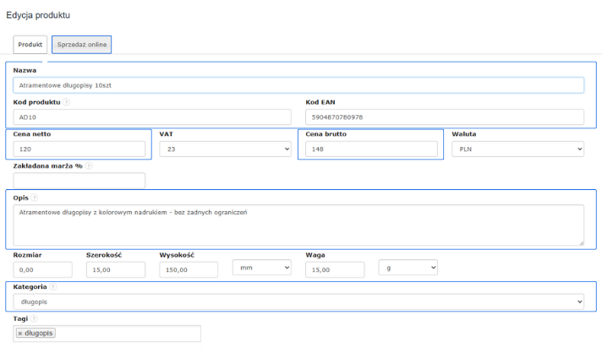Click help icon beside Zakładana marża %
Image resolution: width=602 pixels, height=364 pixels.
pos(89,166)
